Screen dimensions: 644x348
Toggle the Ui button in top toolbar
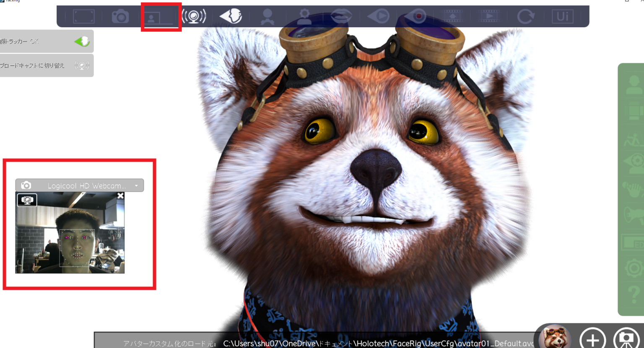pos(562,17)
